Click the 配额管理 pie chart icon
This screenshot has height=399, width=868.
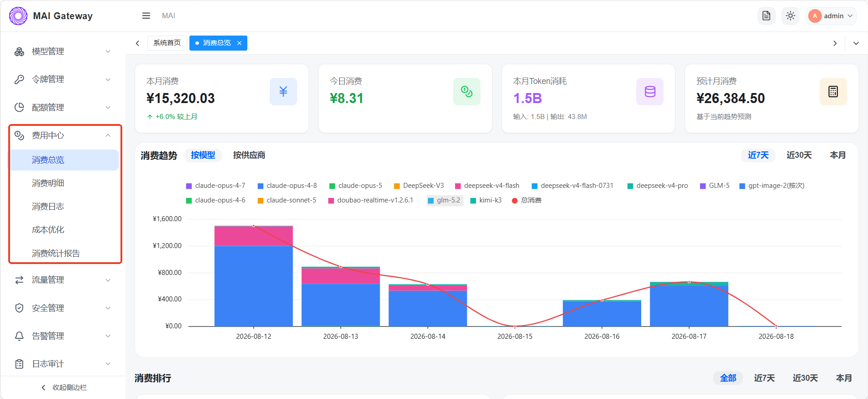pyautogui.click(x=19, y=108)
